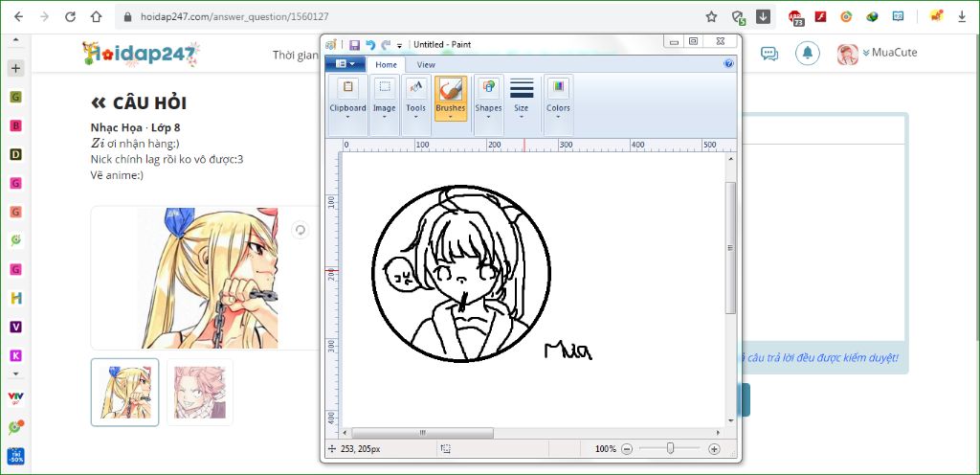Click the yellow profile avatar in browser toolbar
The image size is (980, 475).
[936, 17]
